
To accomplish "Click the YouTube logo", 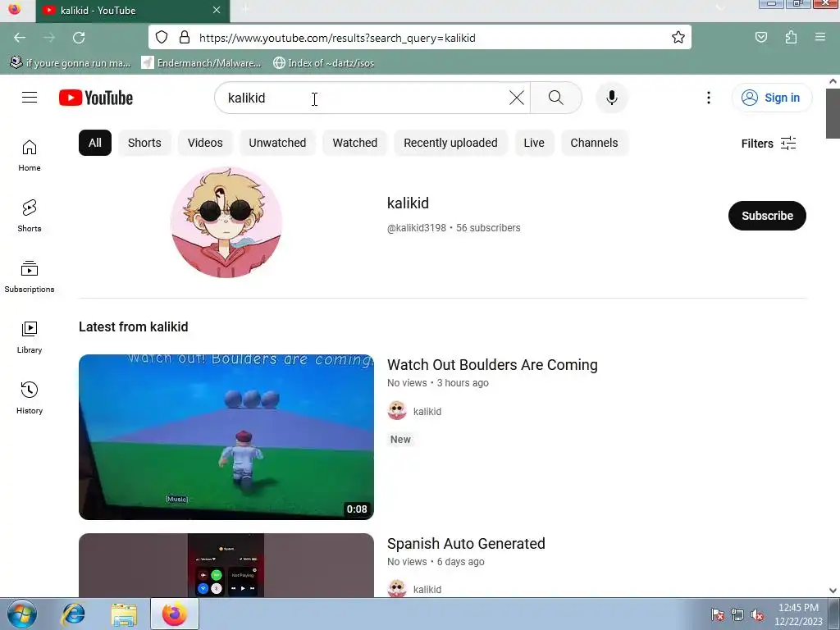I will 96,98.
